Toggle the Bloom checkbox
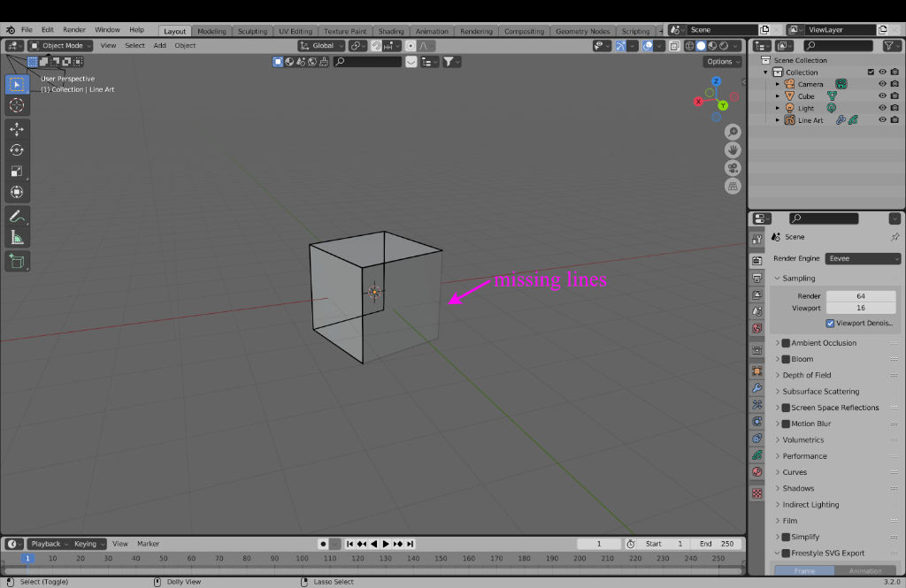906x588 pixels. 786,359
